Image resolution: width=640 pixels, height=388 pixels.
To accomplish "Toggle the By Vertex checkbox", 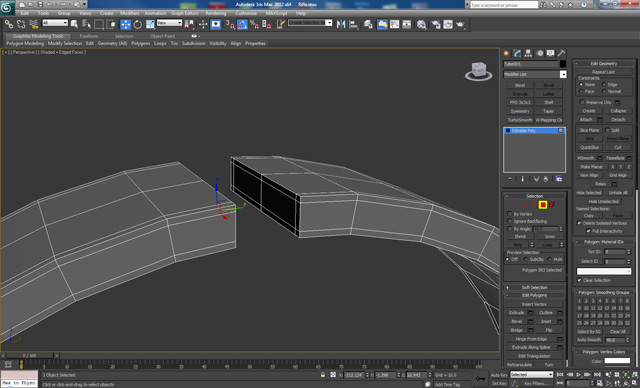I will [x=510, y=214].
